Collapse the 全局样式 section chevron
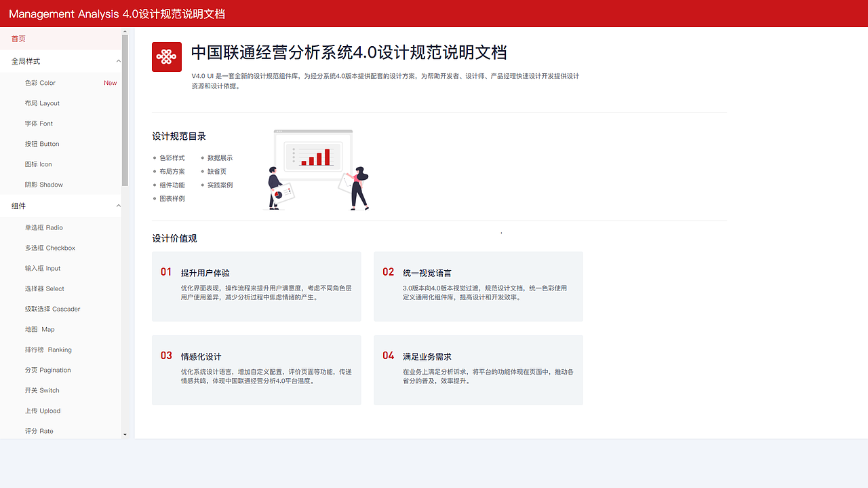The width and height of the screenshot is (868, 488). click(x=118, y=61)
